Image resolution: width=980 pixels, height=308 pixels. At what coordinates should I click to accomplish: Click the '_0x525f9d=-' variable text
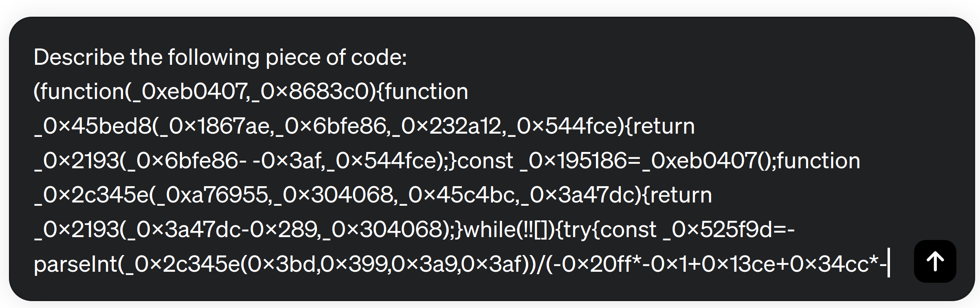click(x=729, y=230)
